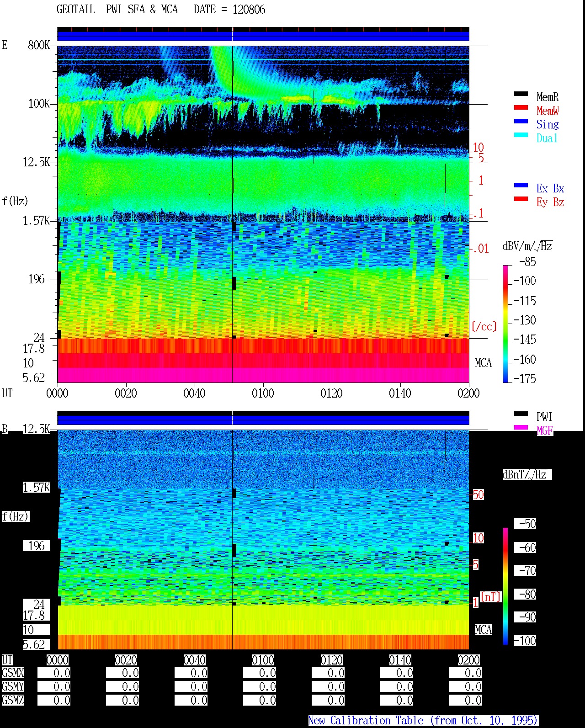Click the cyan Dual legend swatch
585x728 pixels.
click(521, 135)
